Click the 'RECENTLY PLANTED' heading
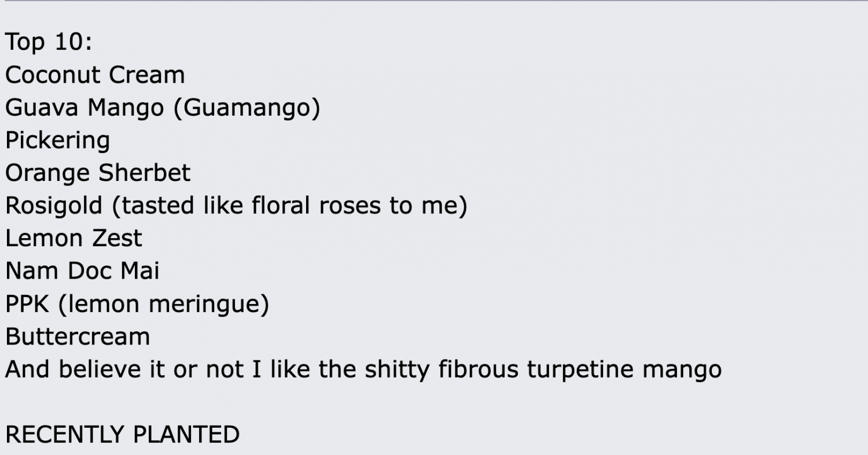 coord(123,435)
